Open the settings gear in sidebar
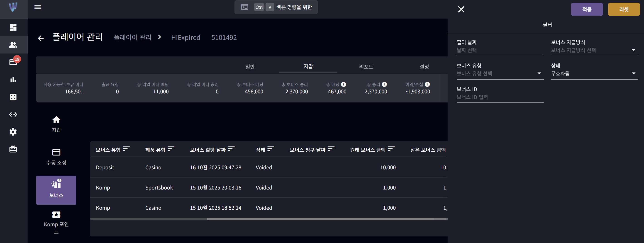Screen dimensions: 644x243 click(x=13, y=132)
